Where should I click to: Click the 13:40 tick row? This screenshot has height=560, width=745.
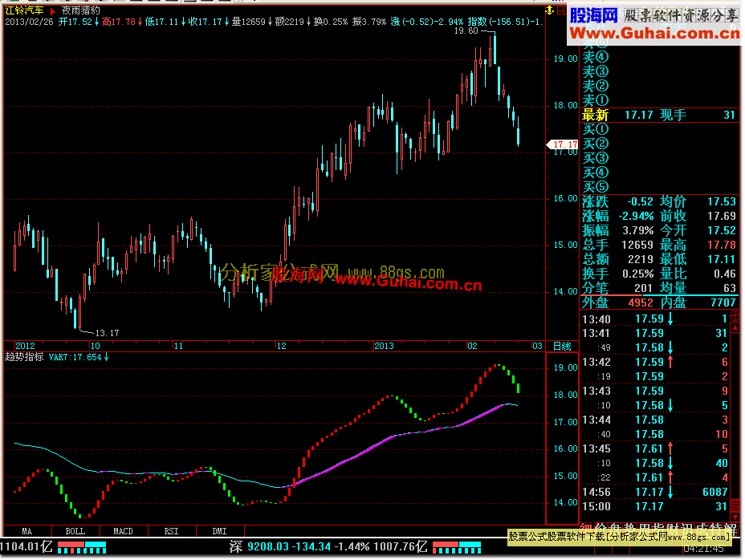click(x=655, y=319)
